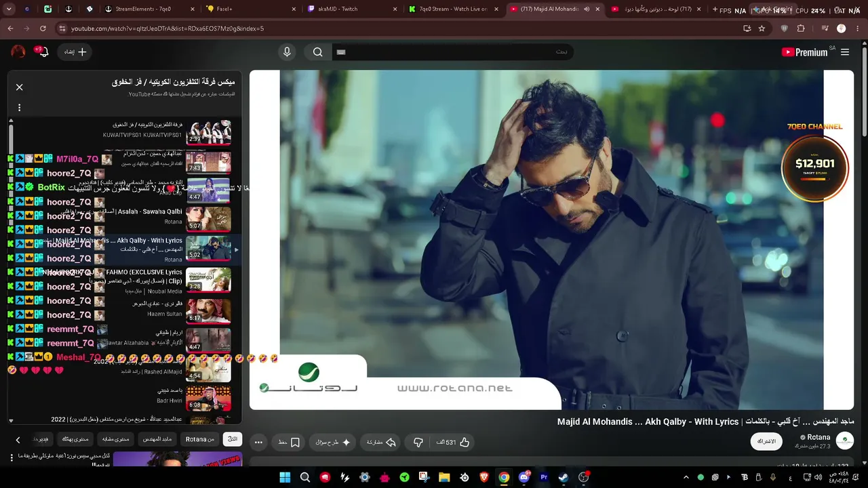Dislike the video with thumbs-down button

pyautogui.click(x=418, y=442)
